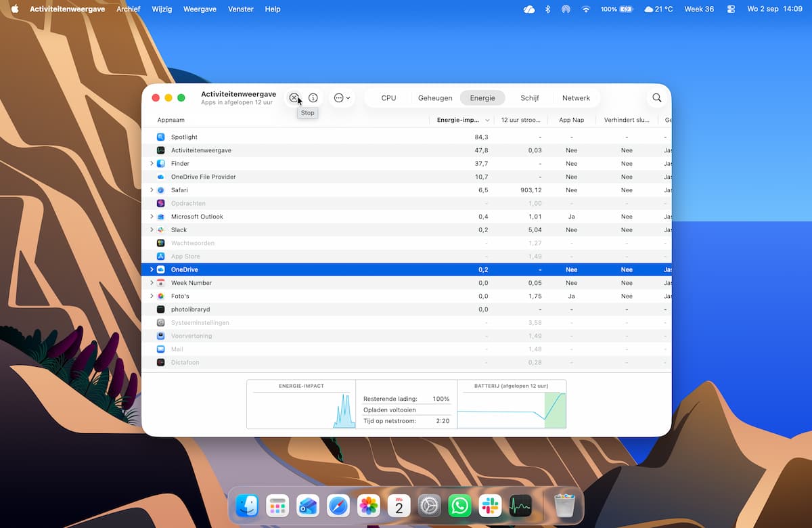Open the Help menu
Screen dimensions: 812x528
tap(273, 9)
